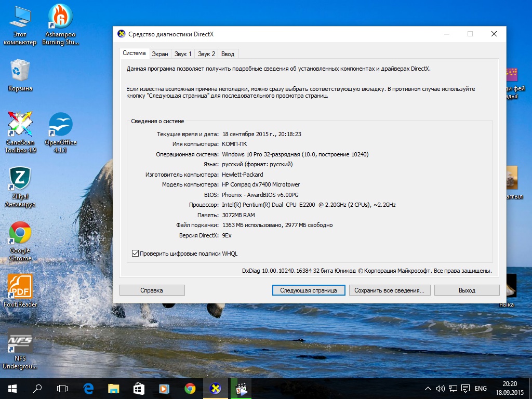Show hidden tray icons with the chevron
The height and width of the screenshot is (399, 532).
point(427,388)
